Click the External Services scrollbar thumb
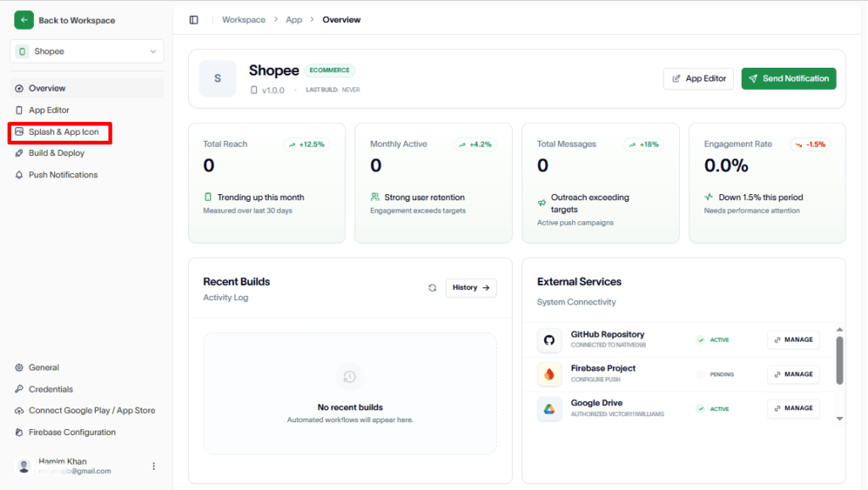 click(840, 360)
